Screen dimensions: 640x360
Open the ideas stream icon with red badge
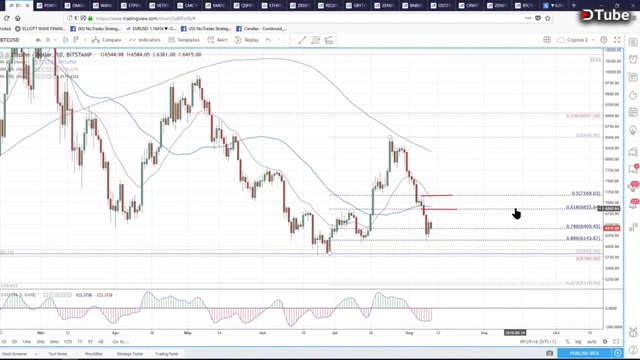[x=634, y=187]
